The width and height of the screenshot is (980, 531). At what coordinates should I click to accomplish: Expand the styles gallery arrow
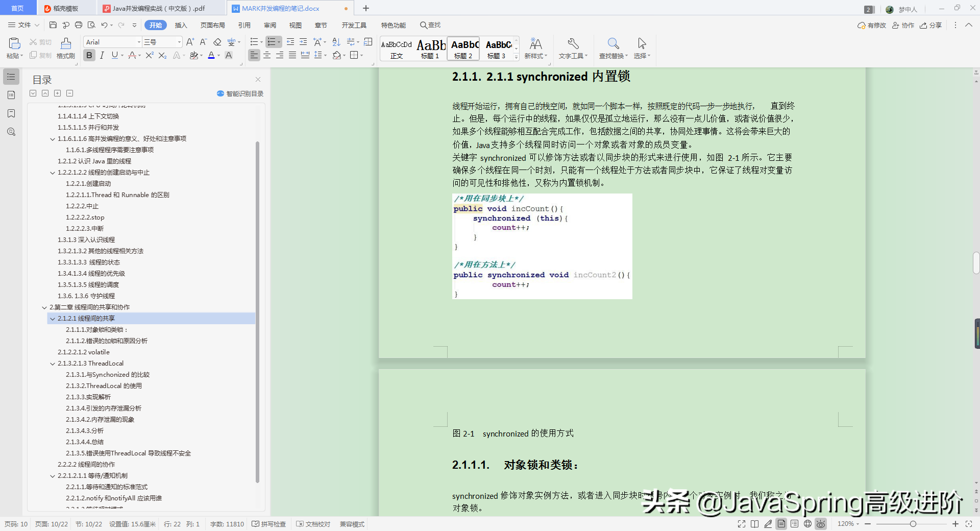pos(516,57)
